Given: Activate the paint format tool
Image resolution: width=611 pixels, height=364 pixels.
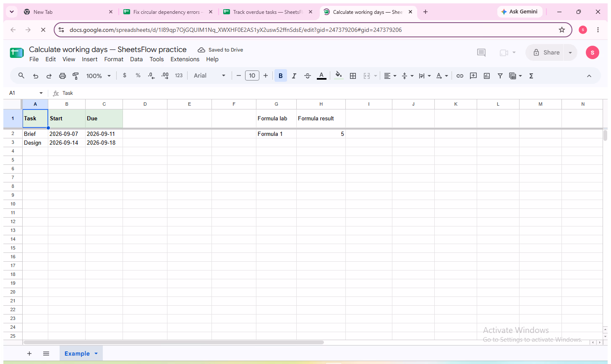Looking at the screenshot, I should [x=76, y=76].
